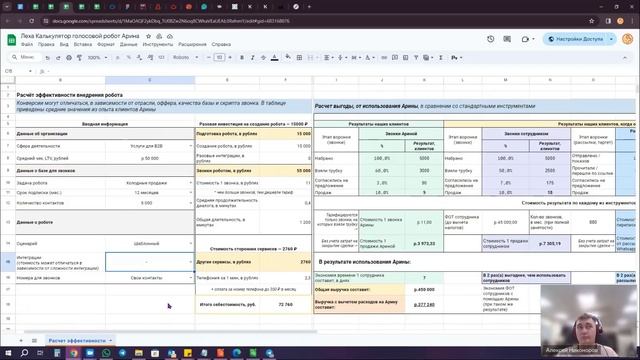Click the font size input box
This screenshot has height=360, width=640.
pyautogui.click(x=219, y=58)
